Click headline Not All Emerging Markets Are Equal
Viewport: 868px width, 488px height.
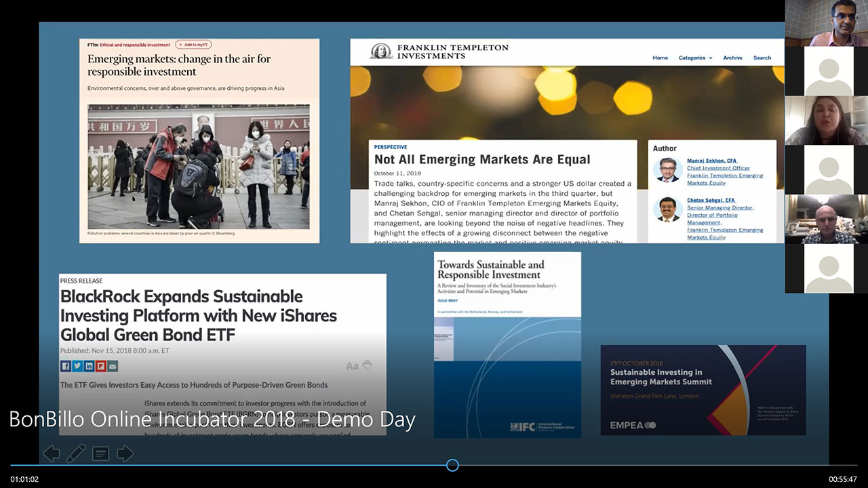pyautogui.click(x=482, y=159)
